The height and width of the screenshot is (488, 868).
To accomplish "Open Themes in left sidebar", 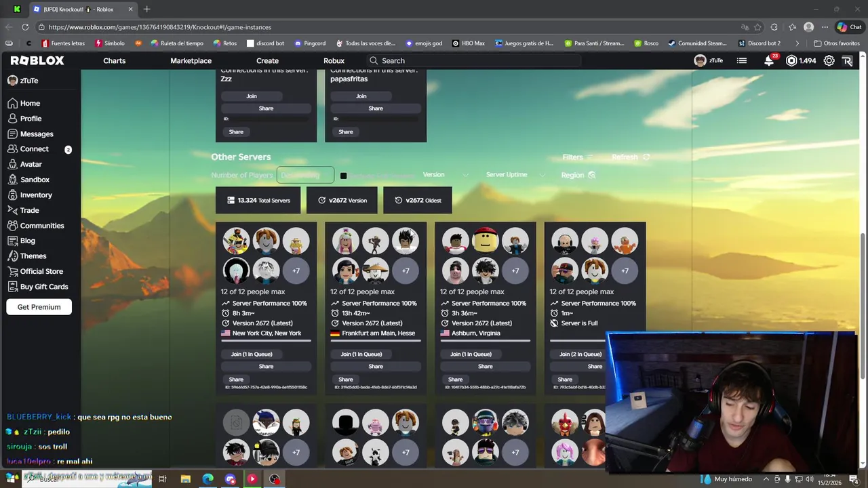I will tap(27, 256).
